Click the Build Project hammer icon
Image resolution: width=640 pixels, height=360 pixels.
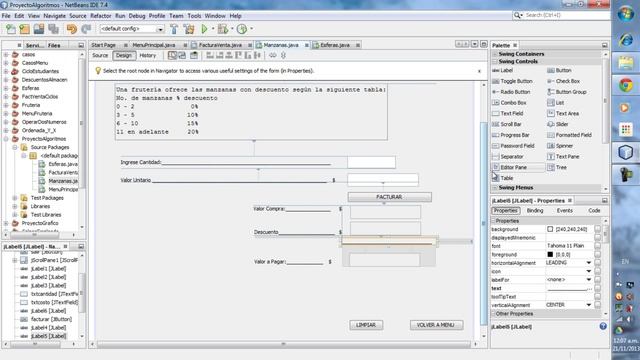click(x=174, y=29)
